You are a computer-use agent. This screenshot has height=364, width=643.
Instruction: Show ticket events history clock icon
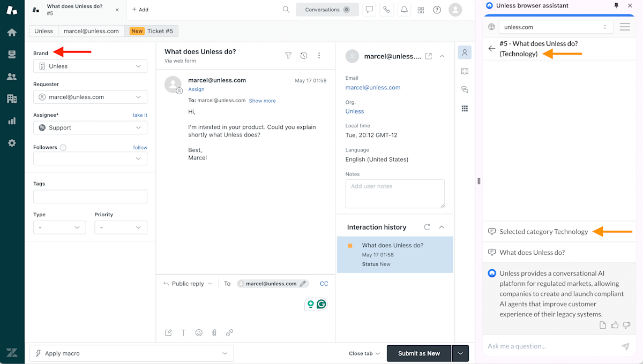click(x=304, y=56)
